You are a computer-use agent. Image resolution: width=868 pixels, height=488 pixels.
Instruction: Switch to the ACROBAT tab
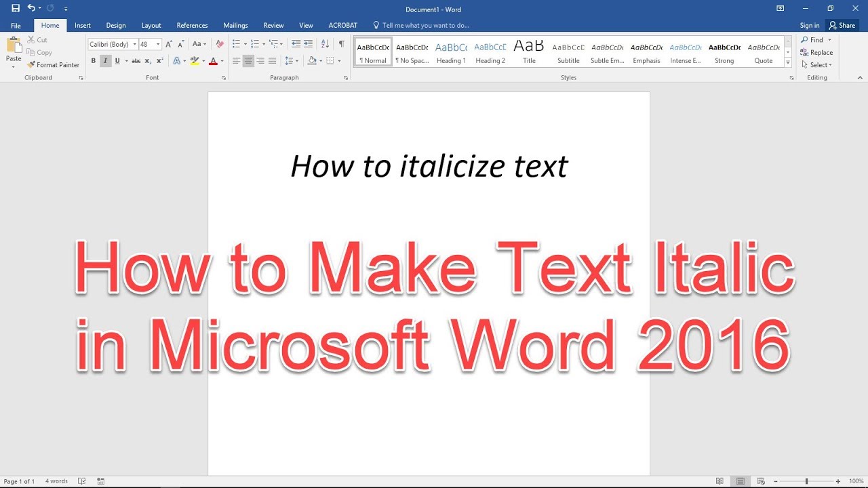click(343, 26)
